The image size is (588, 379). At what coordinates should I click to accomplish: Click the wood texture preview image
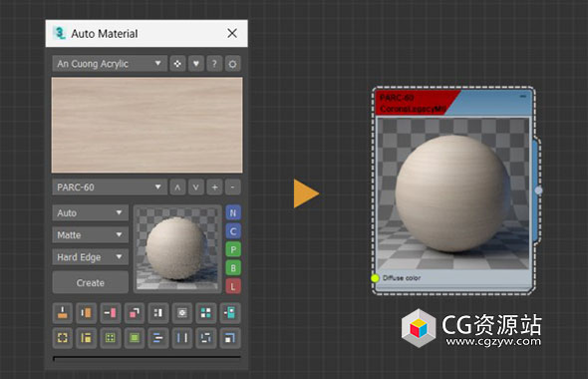pyautogui.click(x=147, y=125)
